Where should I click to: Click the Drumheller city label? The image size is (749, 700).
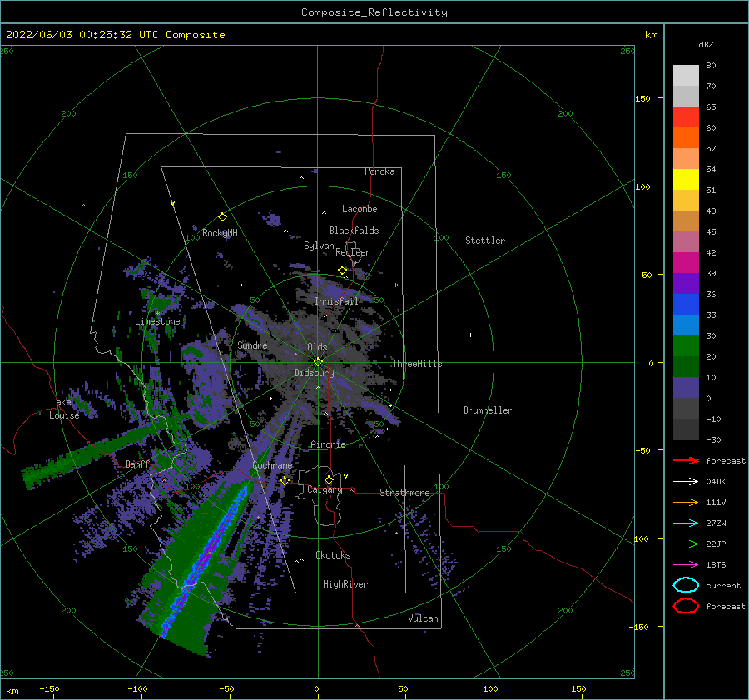(x=488, y=410)
